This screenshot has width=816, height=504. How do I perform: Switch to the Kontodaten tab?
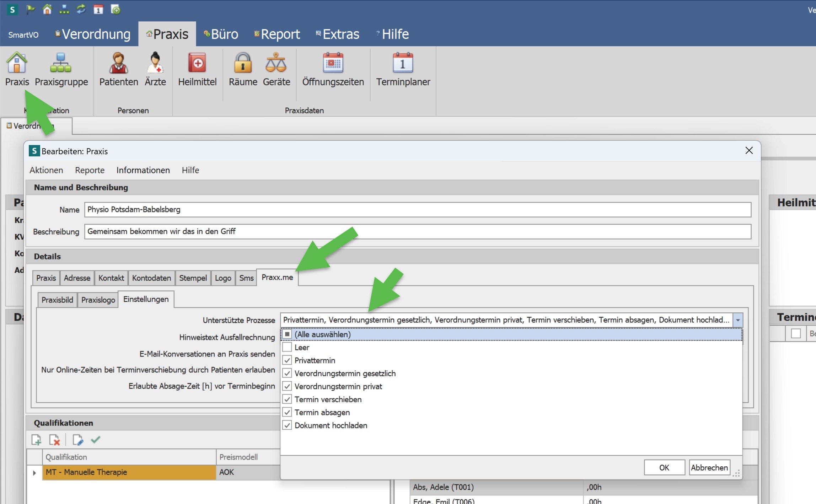tap(151, 278)
